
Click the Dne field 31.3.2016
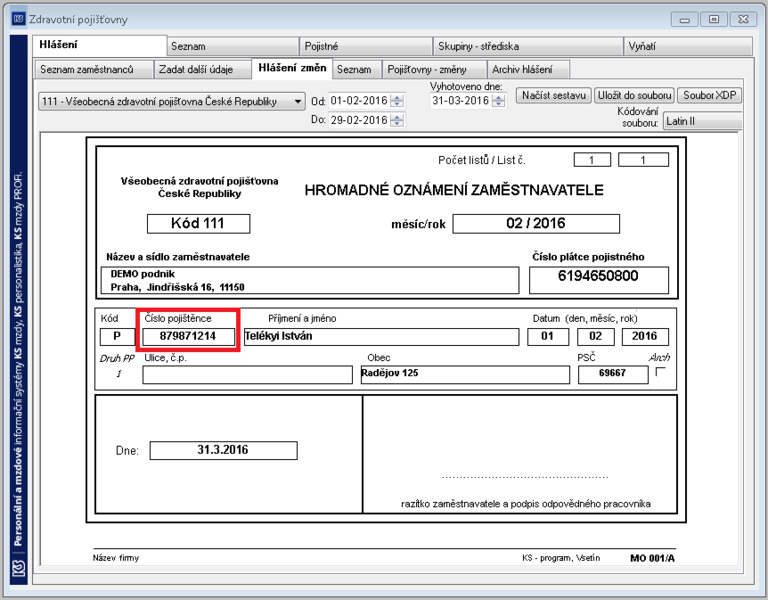(223, 450)
